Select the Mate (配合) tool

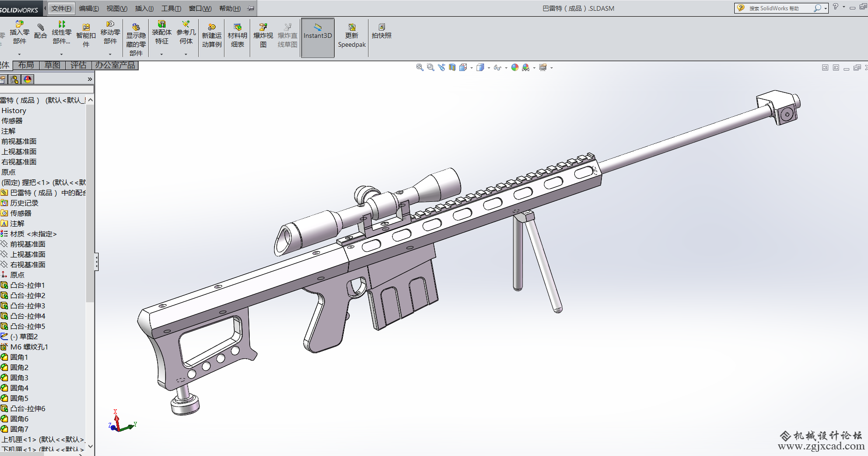[41, 31]
